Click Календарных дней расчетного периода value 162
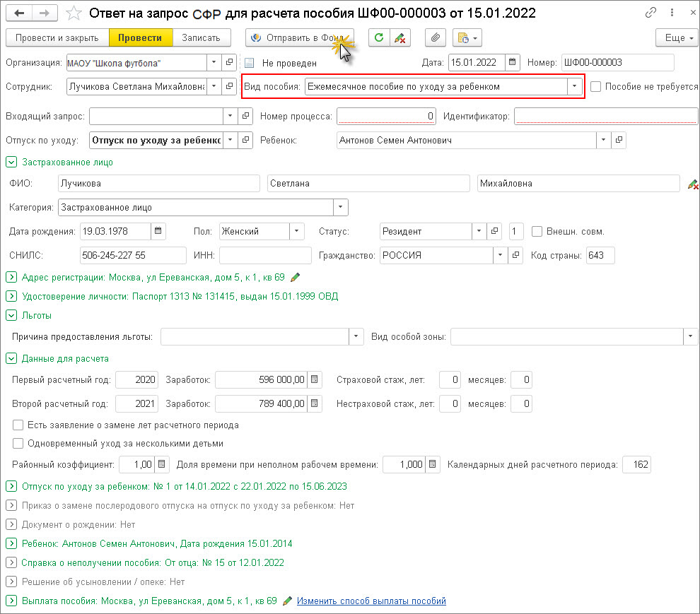 tap(636, 464)
